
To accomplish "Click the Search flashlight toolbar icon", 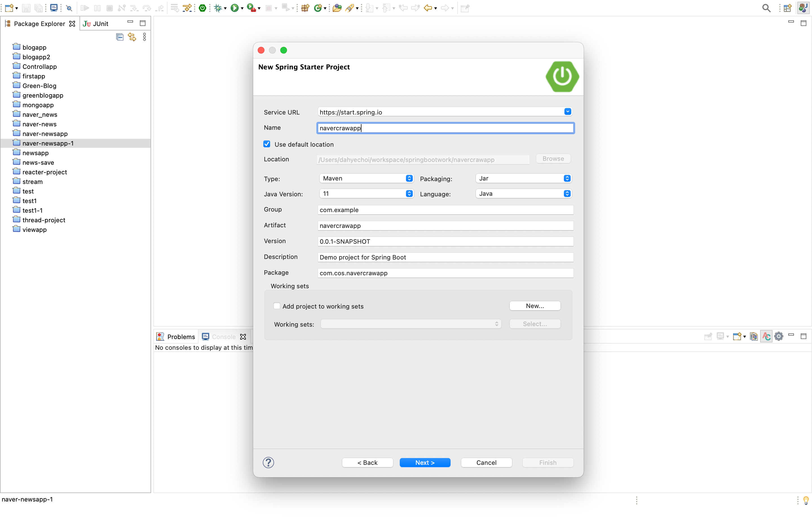I will pos(350,8).
